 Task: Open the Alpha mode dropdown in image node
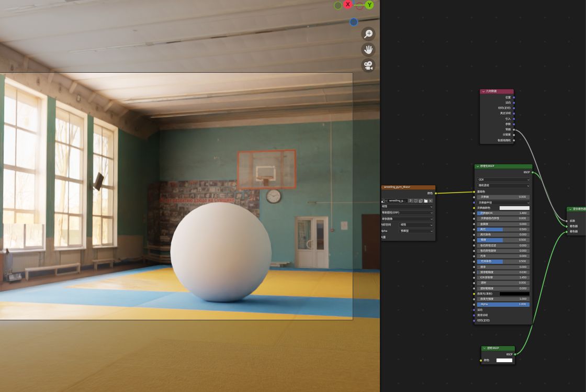pyautogui.click(x=416, y=231)
